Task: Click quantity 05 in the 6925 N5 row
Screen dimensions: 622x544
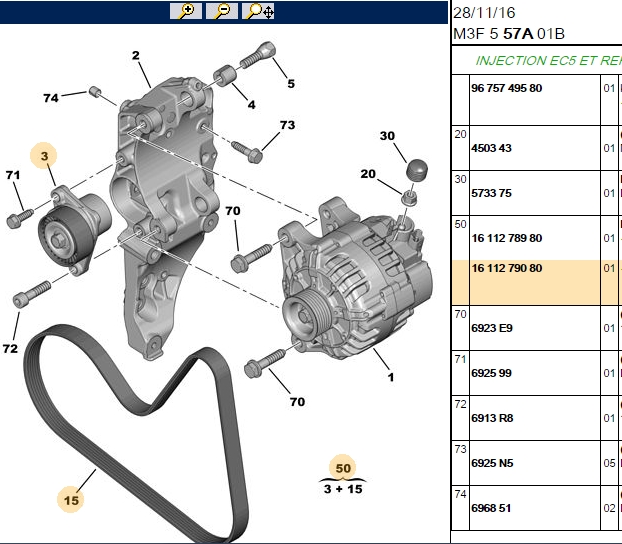Action: point(609,463)
